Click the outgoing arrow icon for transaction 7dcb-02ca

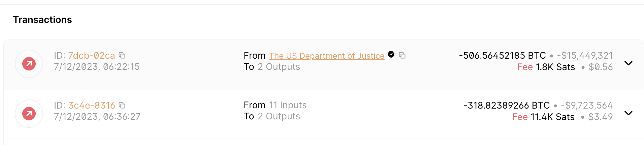click(x=29, y=64)
